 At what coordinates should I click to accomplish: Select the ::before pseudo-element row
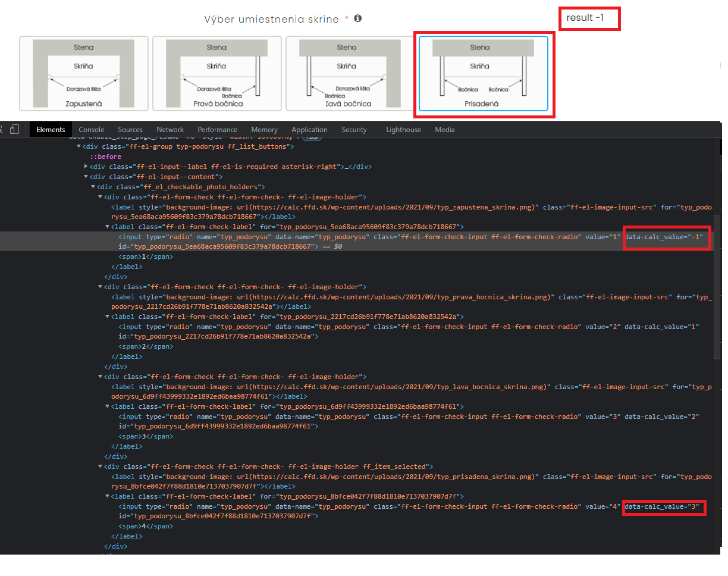coord(106,156)
